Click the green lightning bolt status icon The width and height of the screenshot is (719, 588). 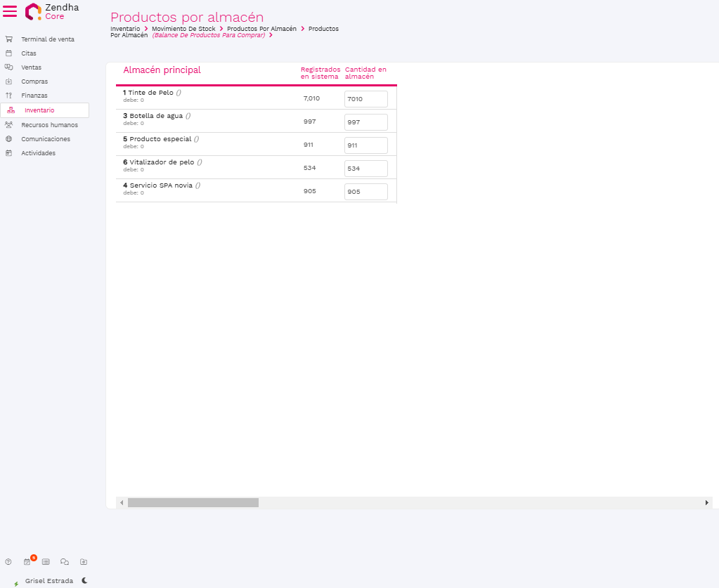(16, 583)
